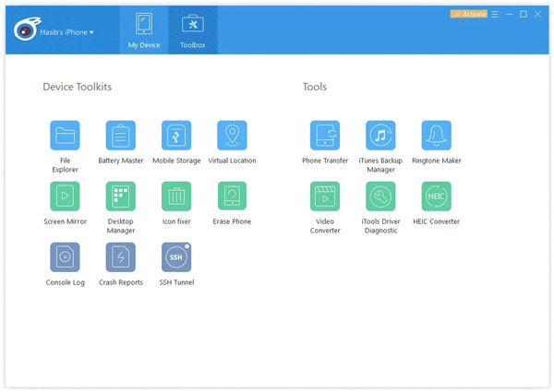
Task: Open Mobile Storage icon
Action: [x=176, y=136]
